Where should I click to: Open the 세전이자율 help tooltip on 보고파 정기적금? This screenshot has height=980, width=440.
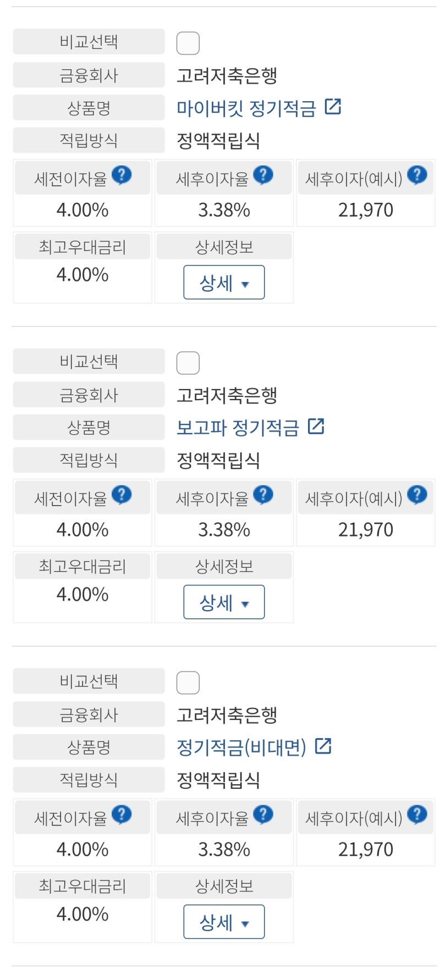(x=122, y=494)
